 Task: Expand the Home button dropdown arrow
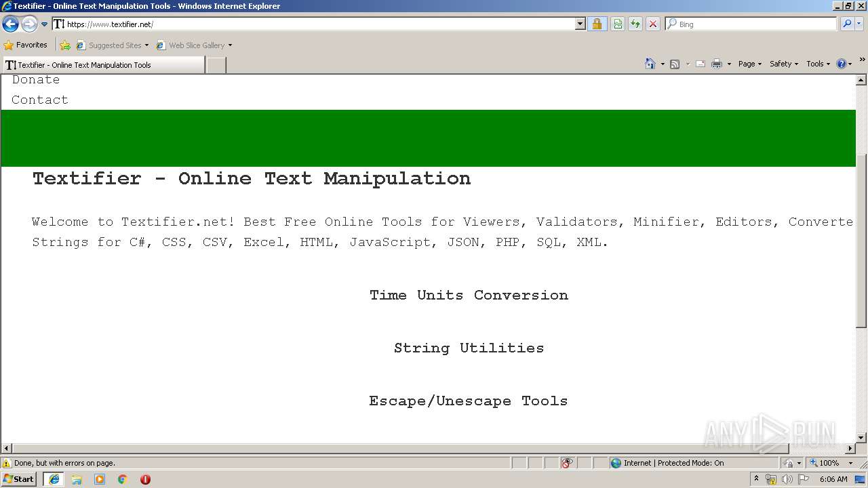(663, 64)
